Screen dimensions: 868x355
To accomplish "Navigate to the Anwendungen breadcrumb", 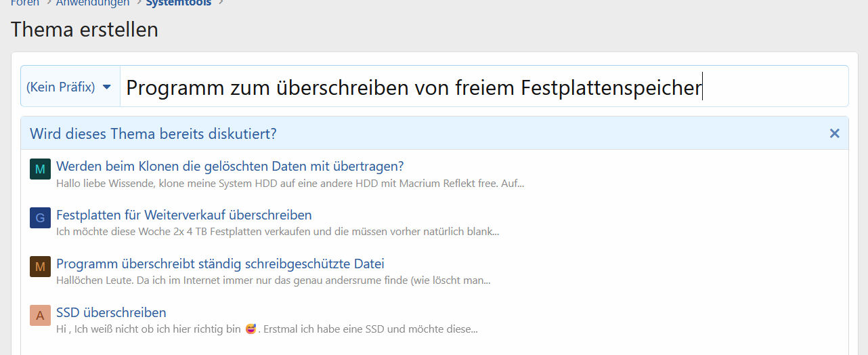I will click(93, 3).
